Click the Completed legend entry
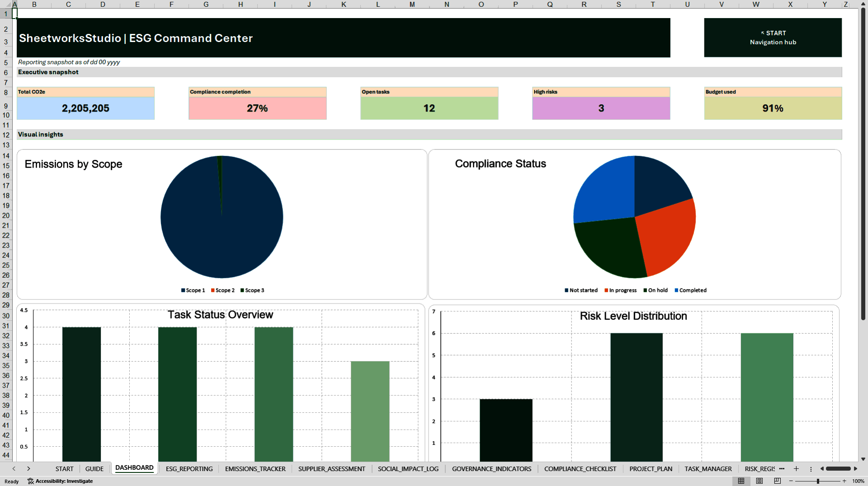868x486 pixels. tap(690, 290)
